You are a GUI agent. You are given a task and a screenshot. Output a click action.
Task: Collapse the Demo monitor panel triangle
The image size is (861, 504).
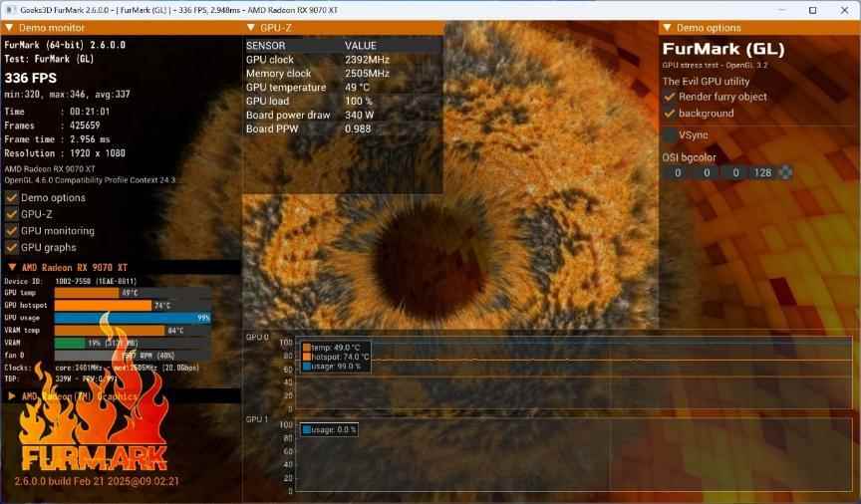[x=9, y=28]
